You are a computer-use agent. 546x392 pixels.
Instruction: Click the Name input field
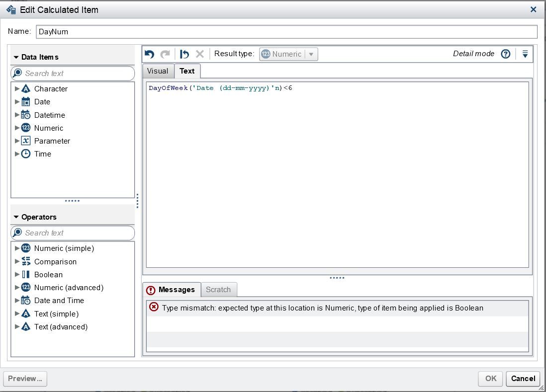pyautogui.click(x=286, y=32)
